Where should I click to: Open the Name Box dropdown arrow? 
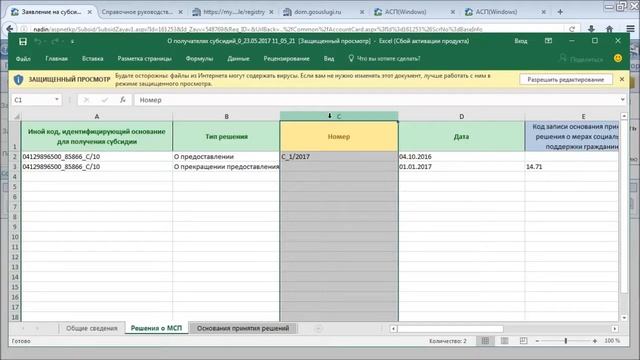point(57,100)
